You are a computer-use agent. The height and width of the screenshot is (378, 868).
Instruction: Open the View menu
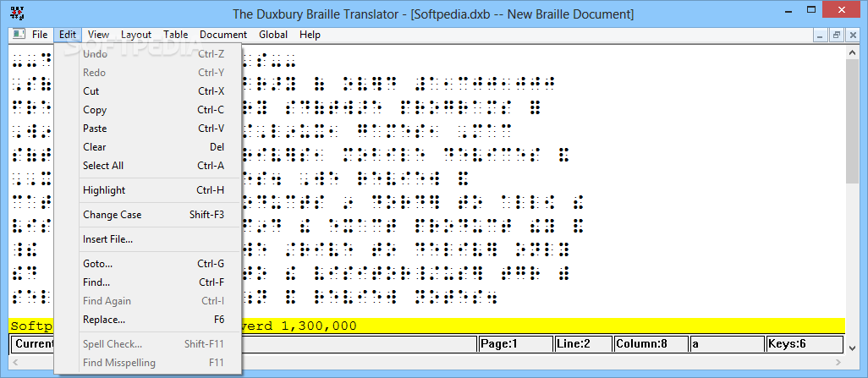point(98,35)
